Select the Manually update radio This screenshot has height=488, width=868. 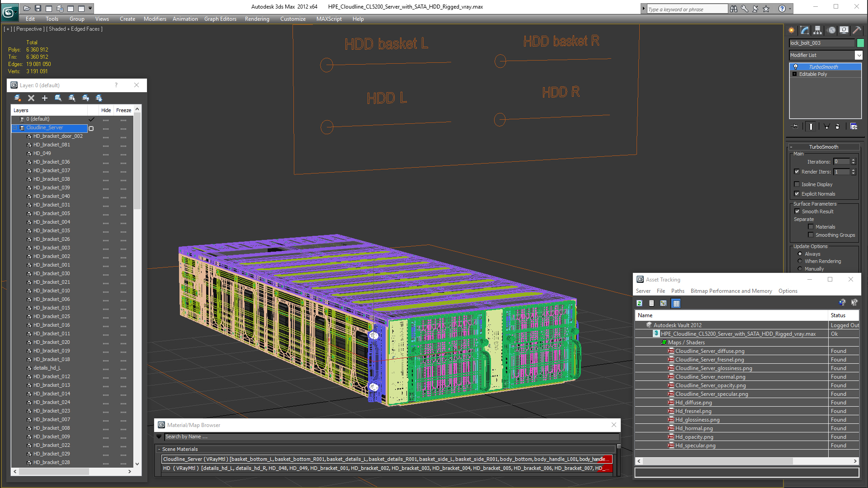tap(800, 269)
